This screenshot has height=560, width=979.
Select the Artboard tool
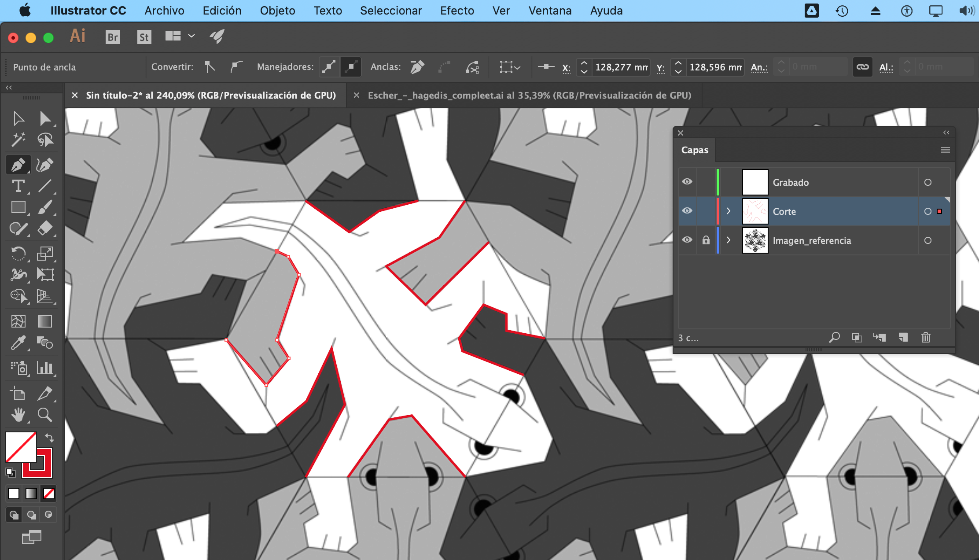(18, 393)
